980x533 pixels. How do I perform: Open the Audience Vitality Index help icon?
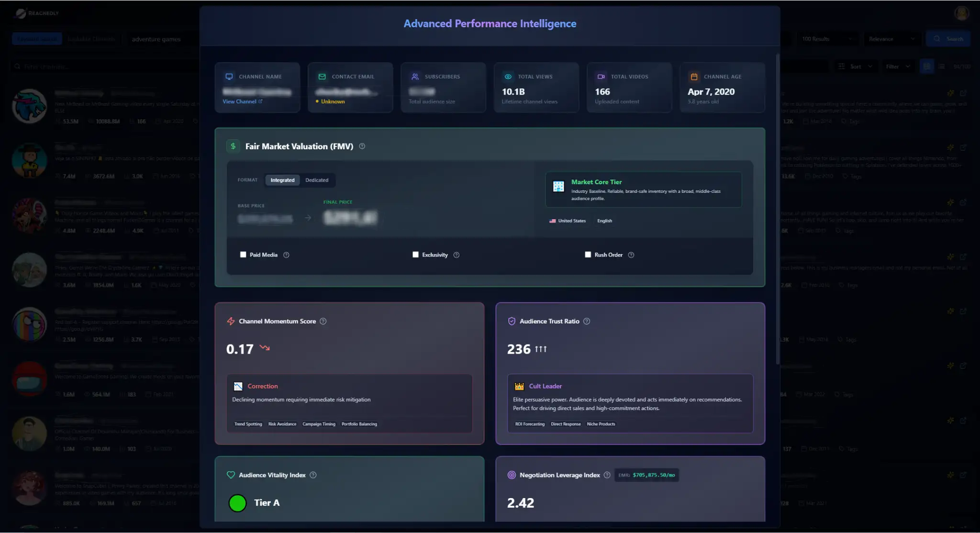click(313, 475)
